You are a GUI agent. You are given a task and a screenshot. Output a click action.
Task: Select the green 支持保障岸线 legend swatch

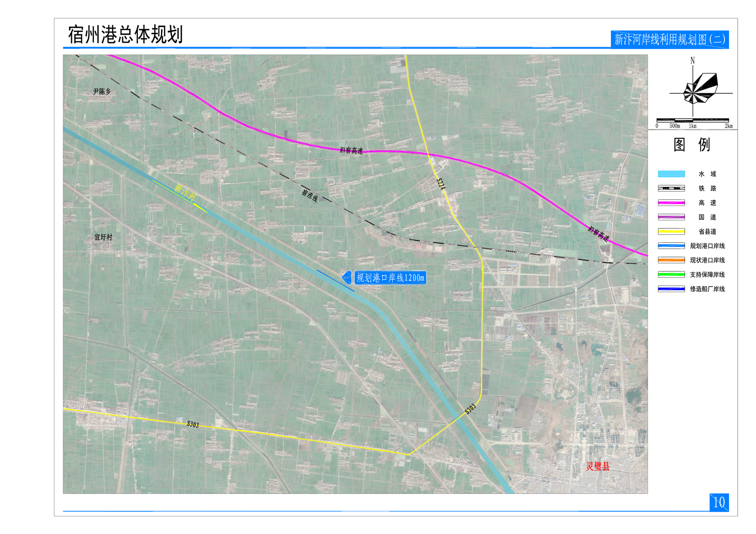coord(671,275)
